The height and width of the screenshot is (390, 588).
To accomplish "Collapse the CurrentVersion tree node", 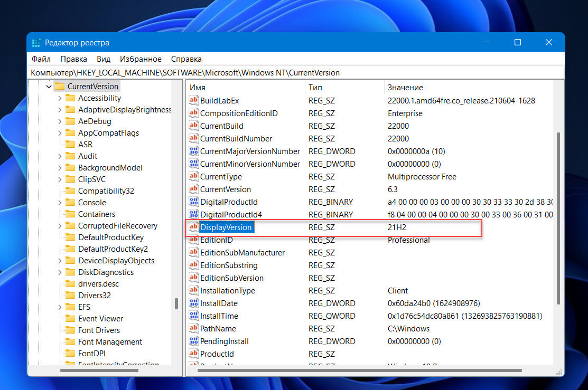I will pos(49,87).
